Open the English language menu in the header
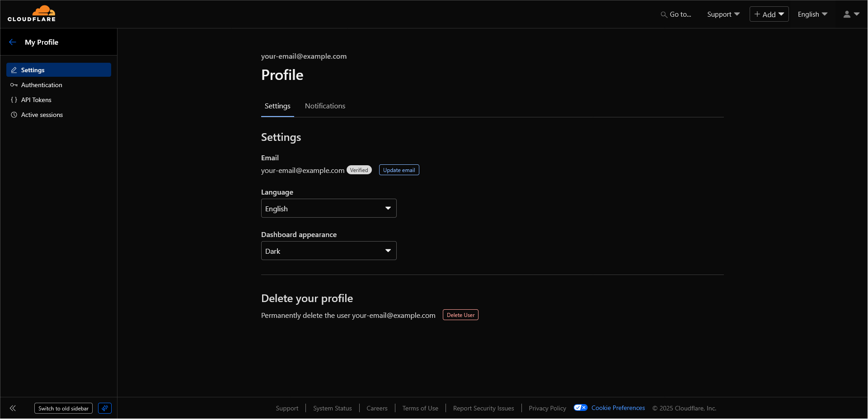This screenshot has width=868, height=419. (812, 14)
